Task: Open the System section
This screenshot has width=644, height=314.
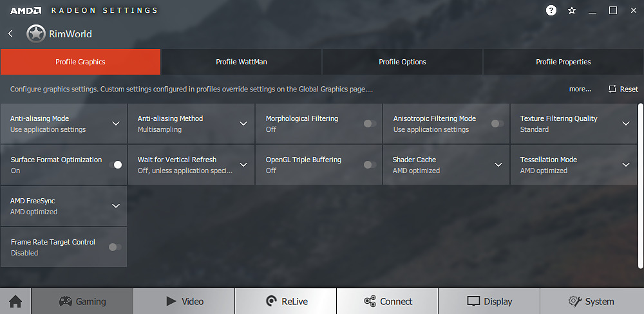Action: [592, 301]
